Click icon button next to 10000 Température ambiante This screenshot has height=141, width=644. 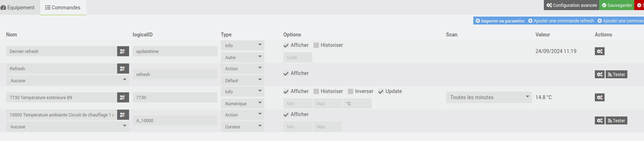123,115
